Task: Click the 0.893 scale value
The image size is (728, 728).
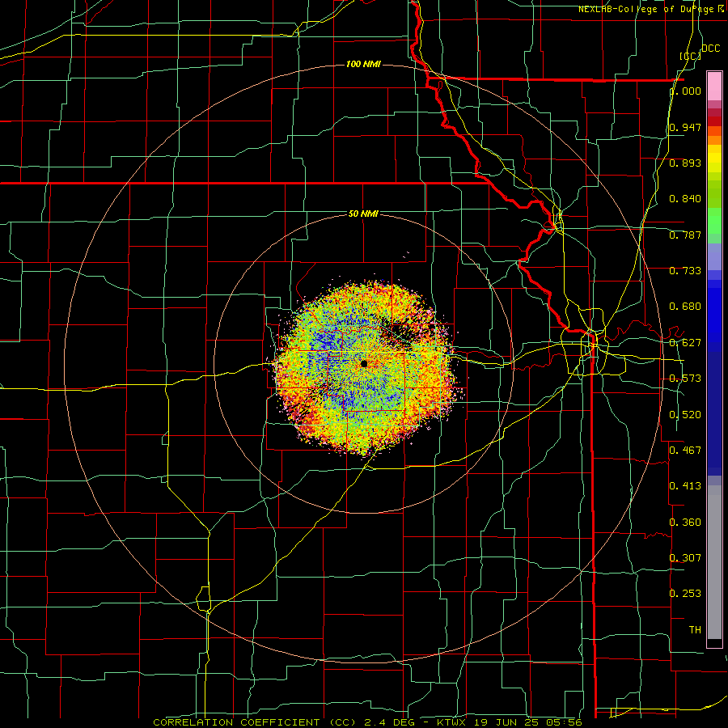Action: click(x=685, y=163)
